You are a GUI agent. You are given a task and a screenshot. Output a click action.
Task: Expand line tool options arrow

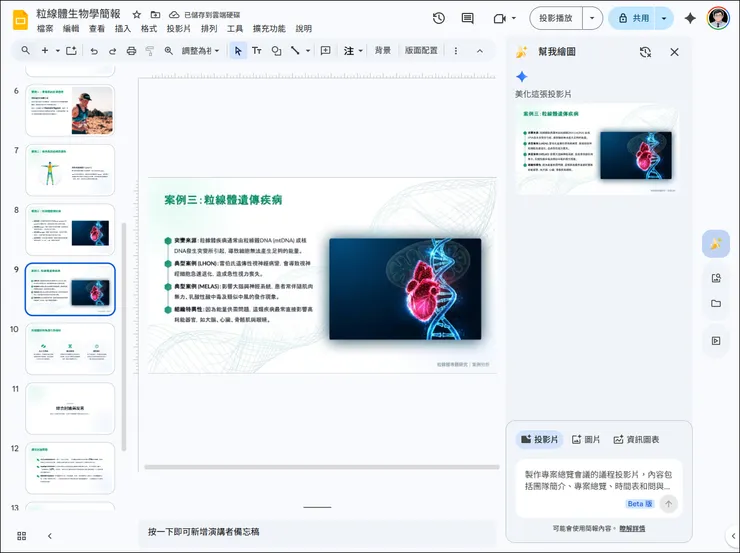[x=308, y=50]
